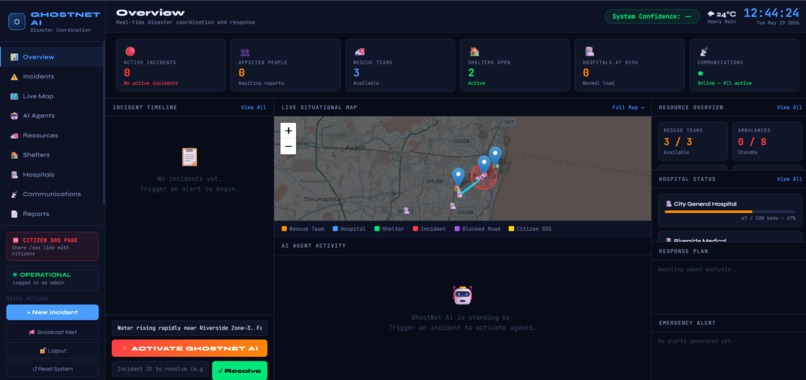
Task: Click the yellow Citizen SOS legend swatch
Action: click(511, 229)
